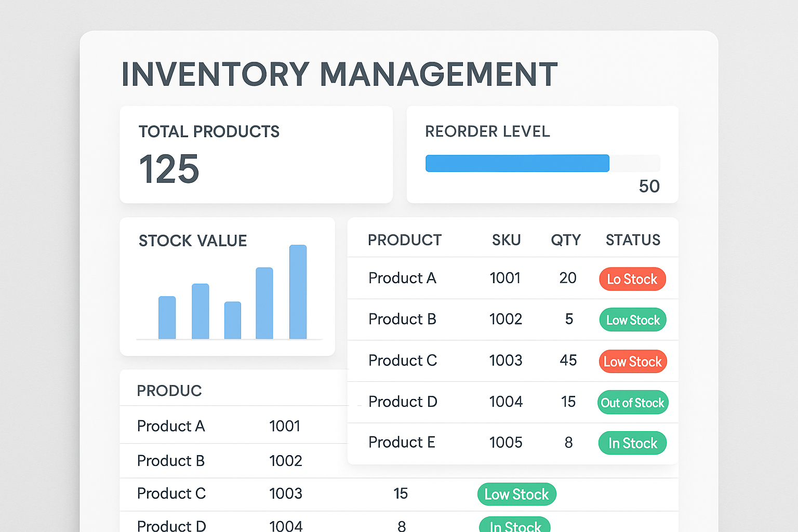
Task: Click the INVENTORY MANAGEMENT heading
Action: pos(339,74)
